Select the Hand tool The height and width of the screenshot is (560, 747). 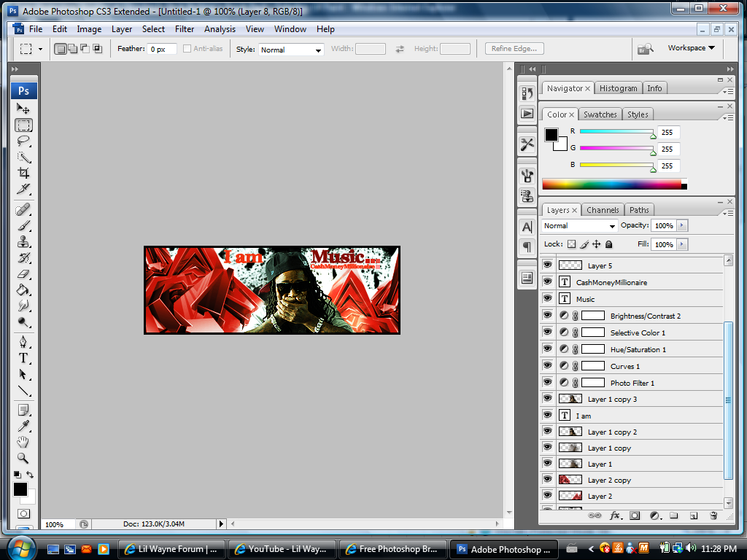click(23, 442)
